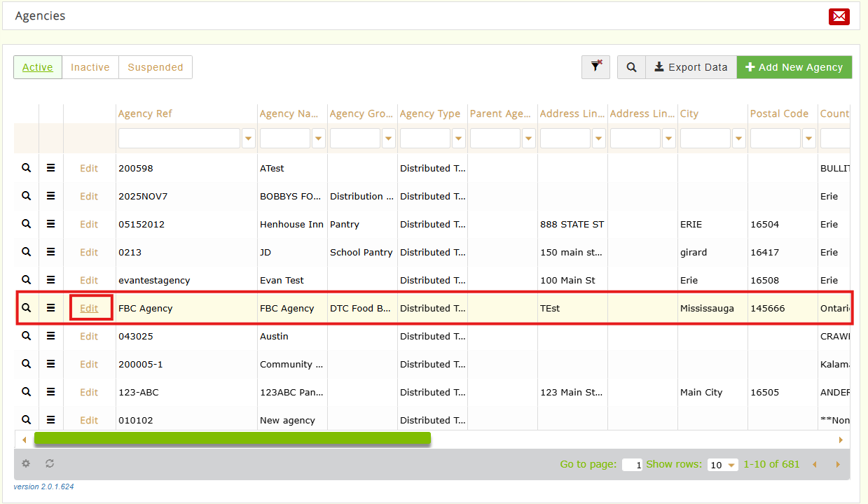Viewport: 868px width, 504px height.
Task: Select the Mississauga city cell
Action: pos(707,308)
